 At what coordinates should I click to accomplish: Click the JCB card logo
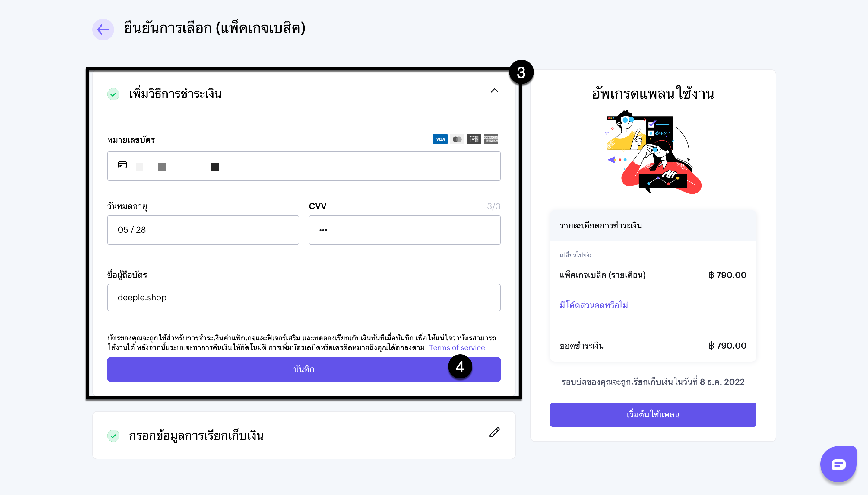click(x=474, y=139)
